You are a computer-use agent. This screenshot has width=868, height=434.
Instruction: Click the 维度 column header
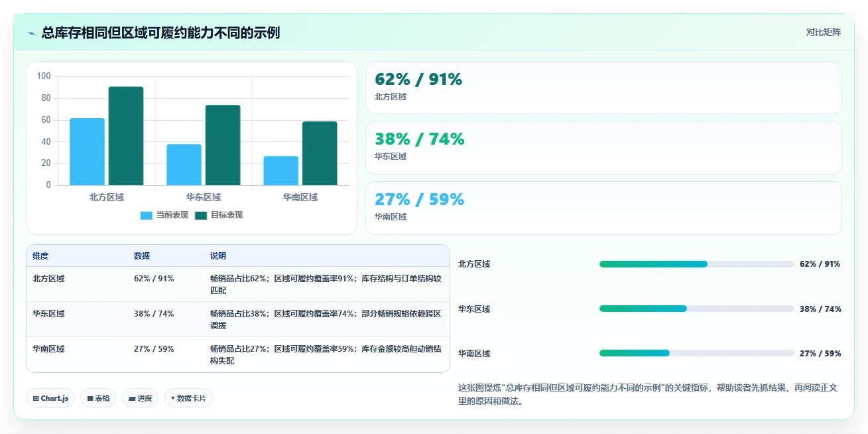tap(40, 256)
